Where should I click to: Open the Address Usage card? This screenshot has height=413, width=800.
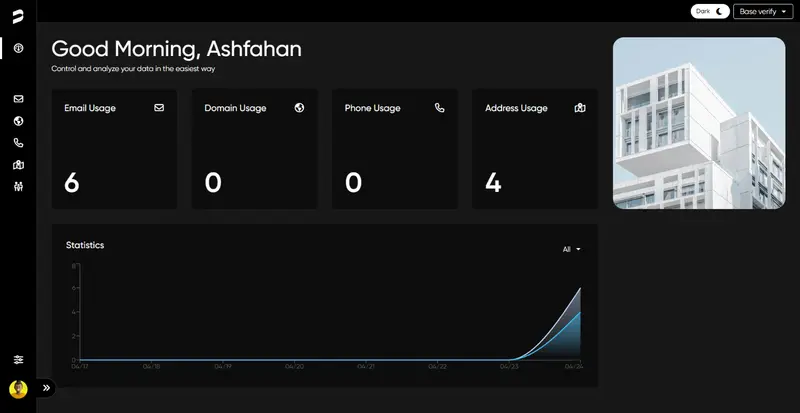tap(534, 149)
